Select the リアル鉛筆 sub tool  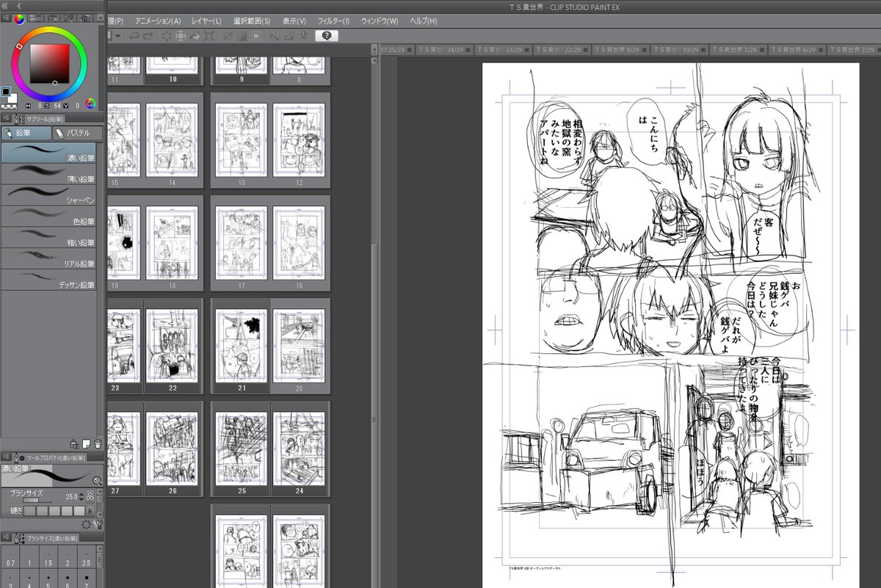pos(48,258)
